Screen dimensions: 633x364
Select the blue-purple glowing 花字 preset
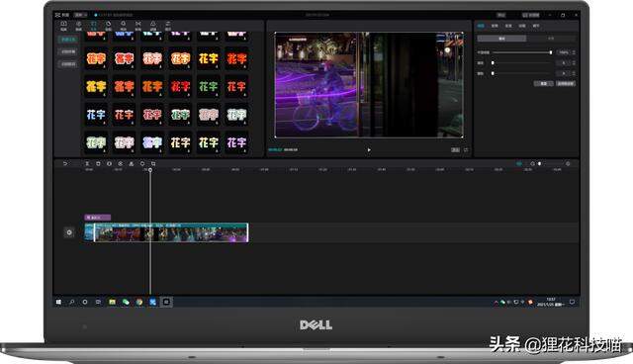(x=152, y=142)
